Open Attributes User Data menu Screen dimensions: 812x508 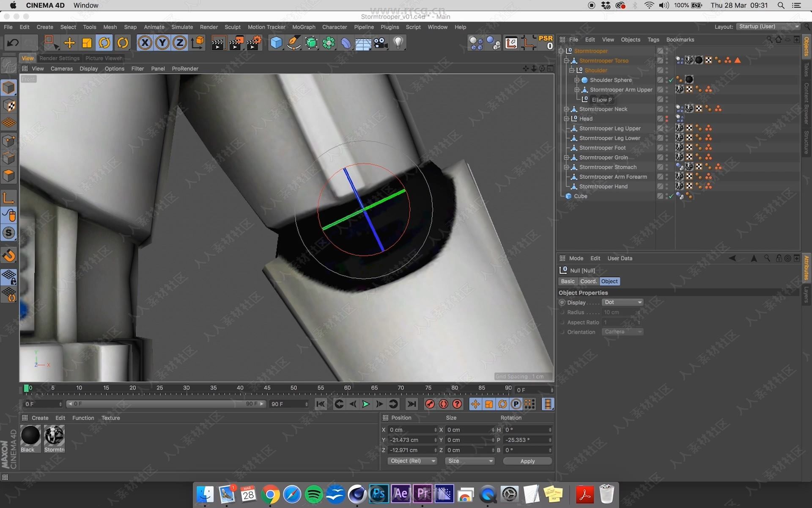point(620,258)
